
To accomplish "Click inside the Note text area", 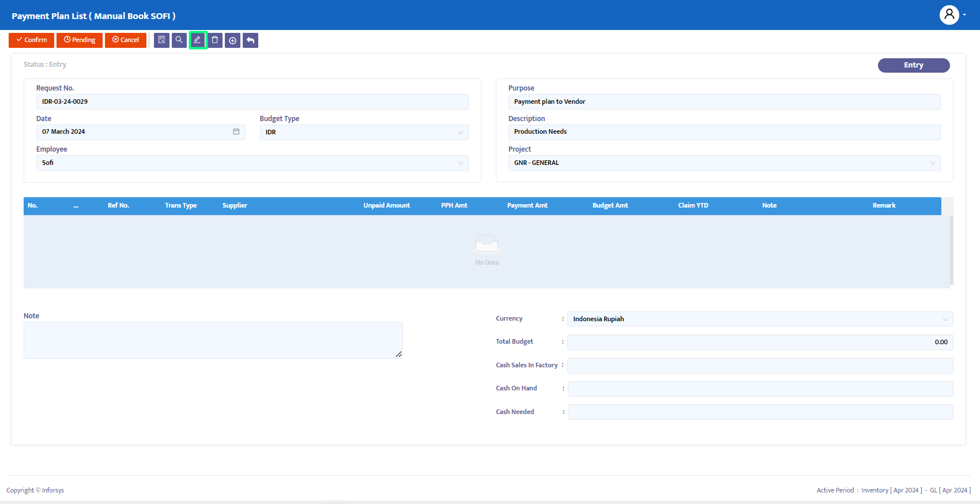I will [x=213, y=340].
